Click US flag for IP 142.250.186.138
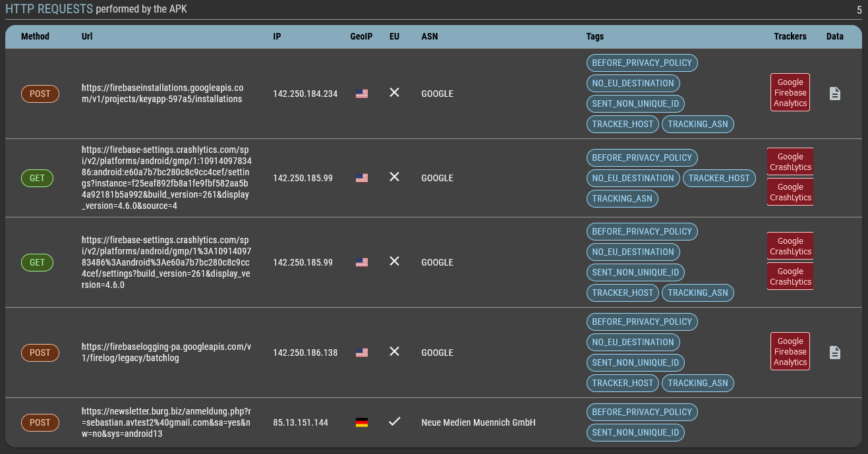Screen dimensions: 868x454 tap(361, 353)
